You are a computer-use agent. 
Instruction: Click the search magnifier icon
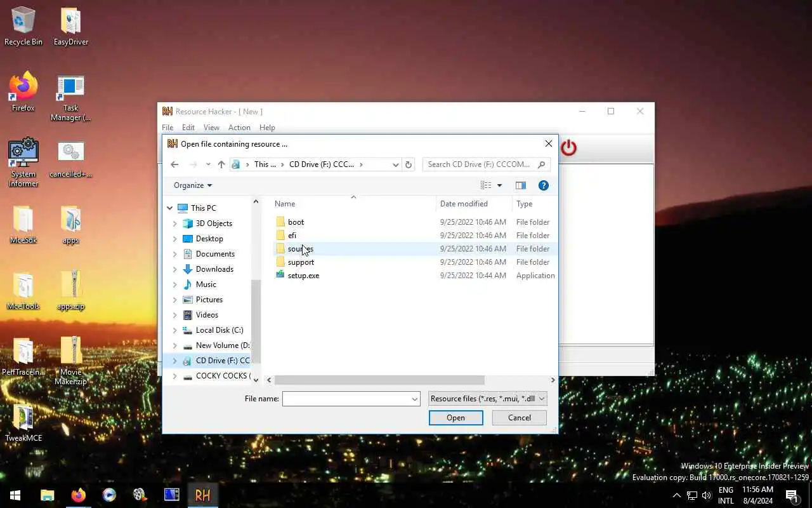tap(541, 164)
